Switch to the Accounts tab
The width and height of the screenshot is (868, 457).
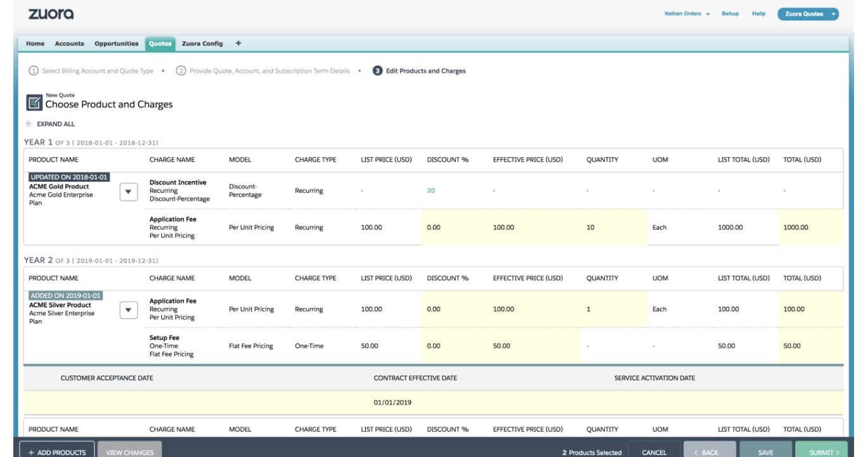[69, 43]
